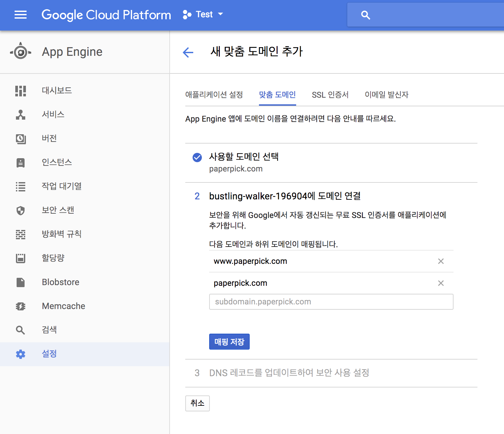
Task: Remove www.paperpick.com mapping with X
Action: point(441,261)
